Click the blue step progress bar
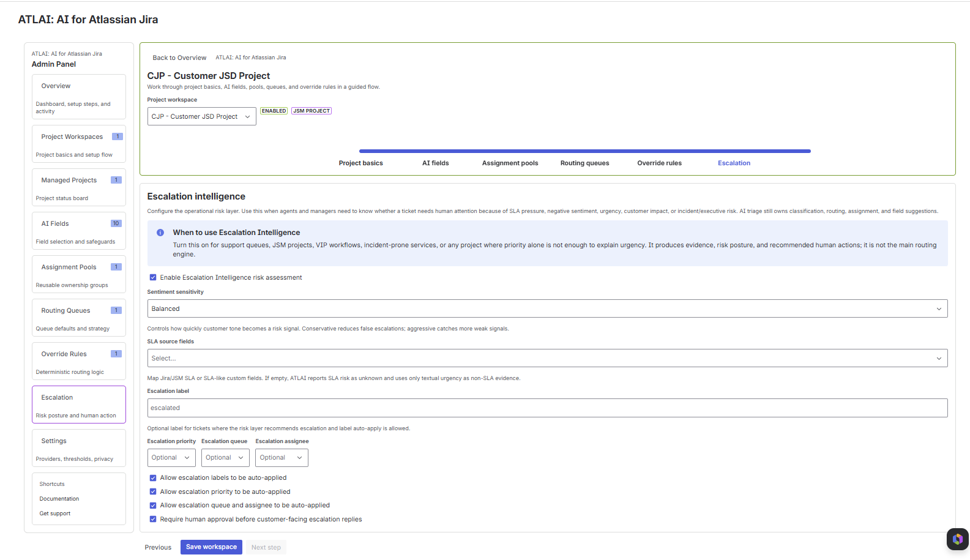 tap(585, 151)
